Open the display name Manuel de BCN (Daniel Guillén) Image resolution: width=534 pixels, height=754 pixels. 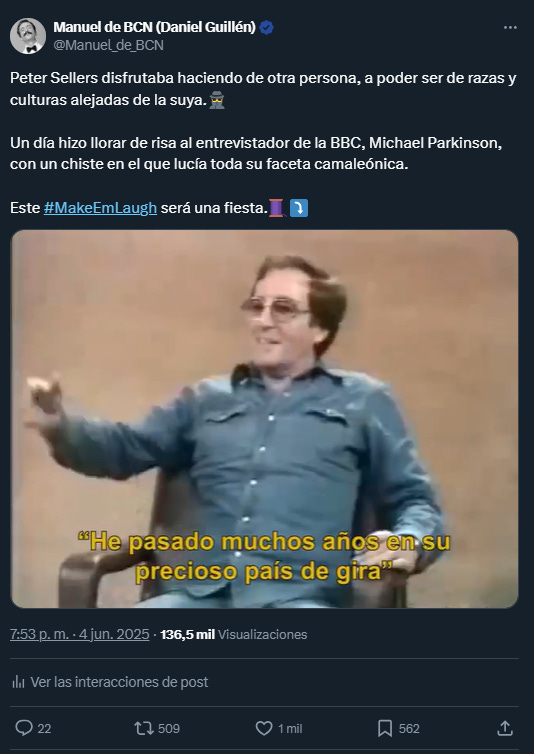tap(154, 27)
